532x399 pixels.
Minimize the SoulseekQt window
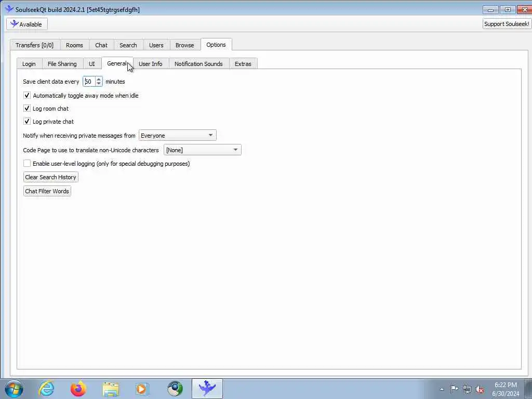point(490,10)
